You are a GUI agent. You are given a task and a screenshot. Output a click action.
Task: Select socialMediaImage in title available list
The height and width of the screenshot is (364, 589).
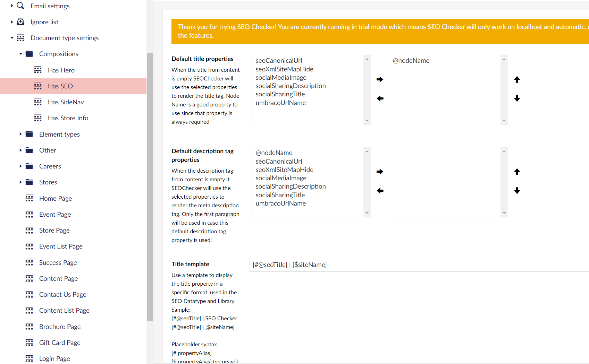tap(281, 77)
